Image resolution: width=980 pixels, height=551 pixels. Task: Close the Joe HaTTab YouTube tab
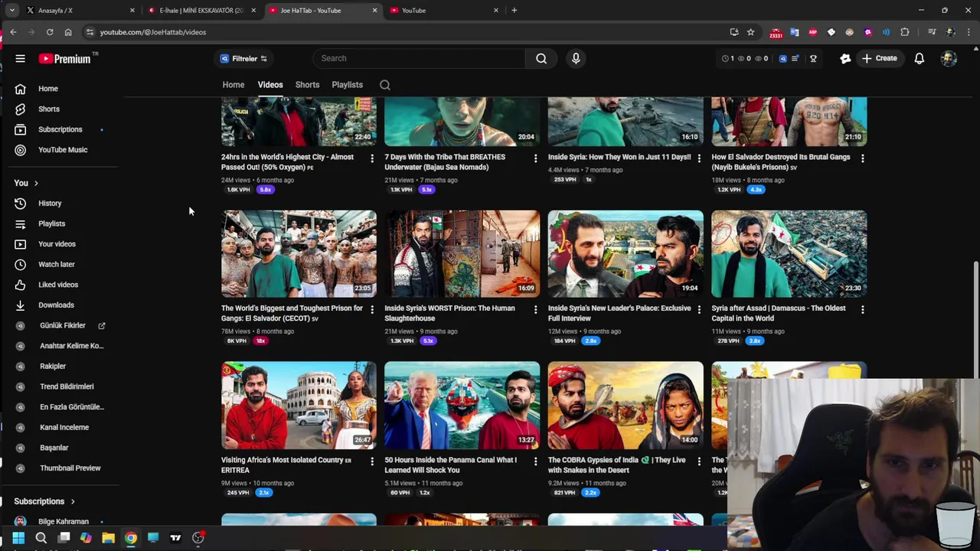coord(374,11)
